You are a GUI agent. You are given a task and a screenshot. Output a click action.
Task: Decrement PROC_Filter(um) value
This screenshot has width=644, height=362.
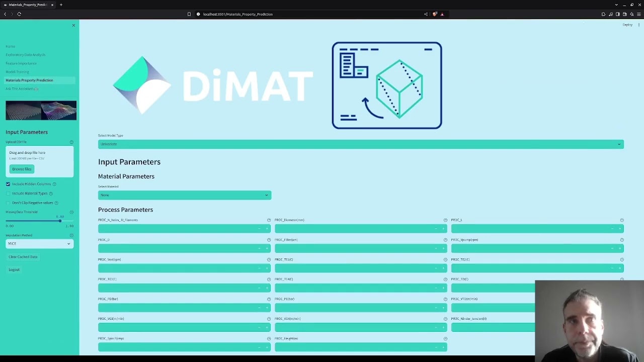(x=436, y=248)
